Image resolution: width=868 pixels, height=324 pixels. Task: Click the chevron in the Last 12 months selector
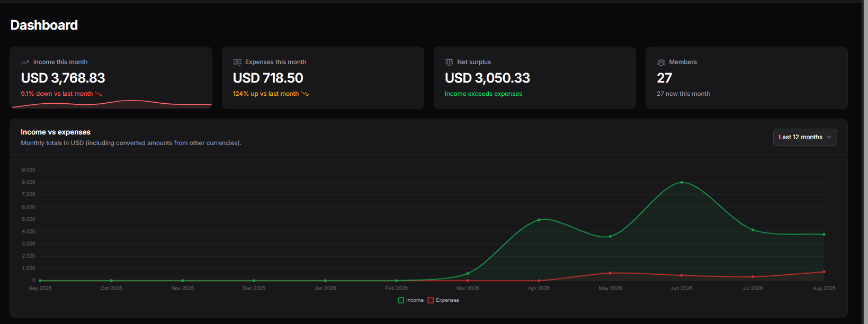point(829,137)
